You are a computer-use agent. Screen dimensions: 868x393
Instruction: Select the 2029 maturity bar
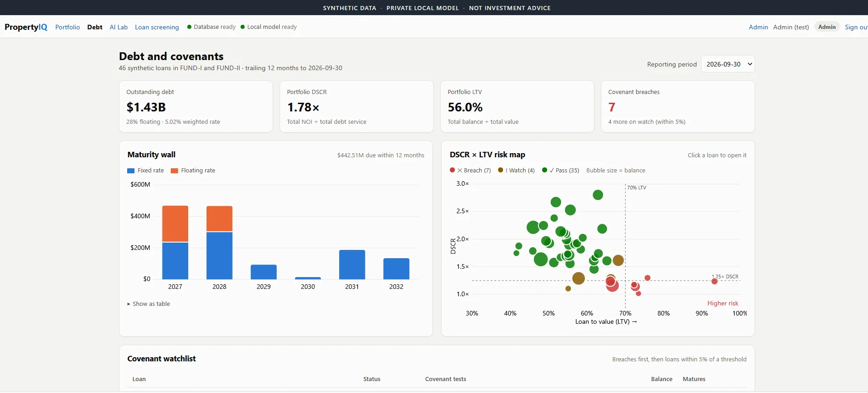pos(263,272)
